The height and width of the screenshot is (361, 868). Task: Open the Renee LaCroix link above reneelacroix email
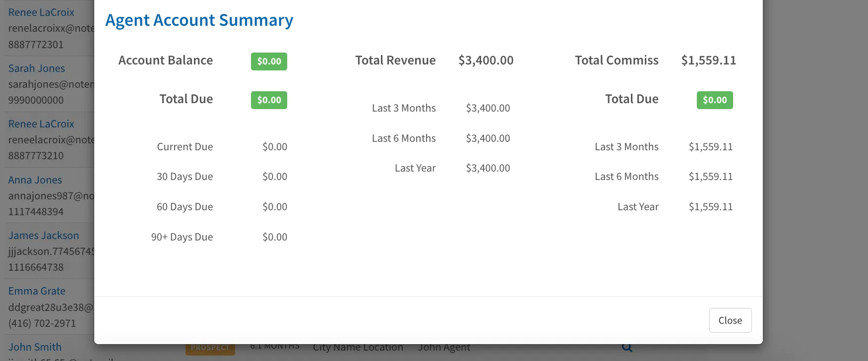coord(41,124)
